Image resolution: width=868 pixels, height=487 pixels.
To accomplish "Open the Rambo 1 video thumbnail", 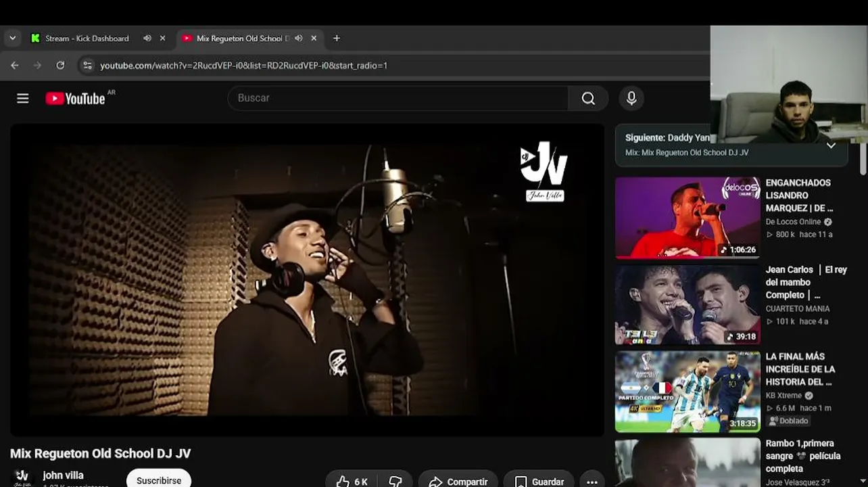I will 688,463.
